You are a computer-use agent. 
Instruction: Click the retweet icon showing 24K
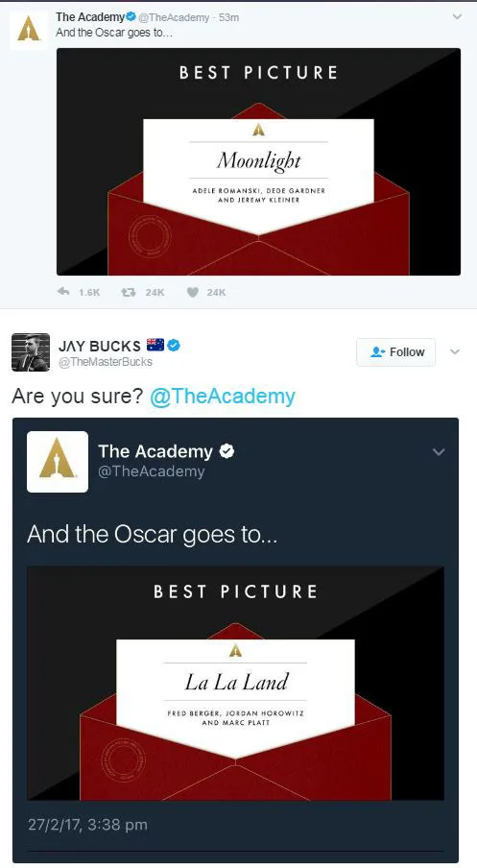129,292
